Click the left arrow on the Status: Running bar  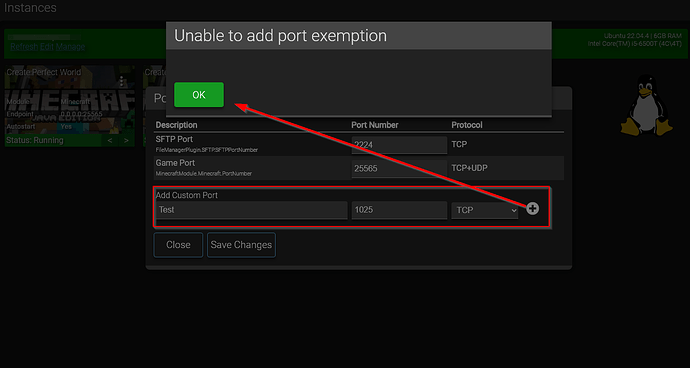110,140
